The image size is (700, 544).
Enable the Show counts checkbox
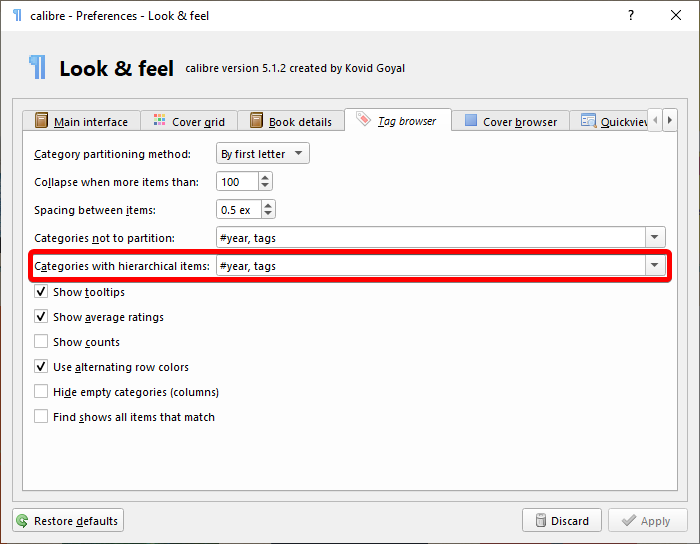(41, 342)
